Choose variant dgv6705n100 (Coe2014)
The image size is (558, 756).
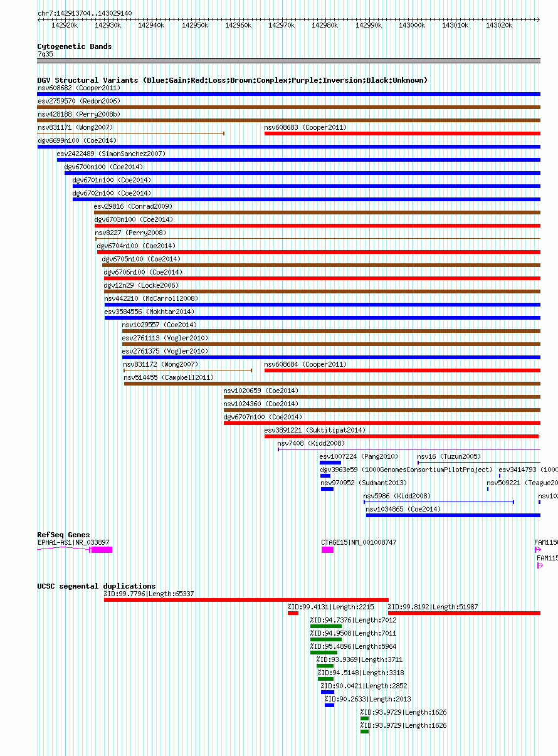141,259
